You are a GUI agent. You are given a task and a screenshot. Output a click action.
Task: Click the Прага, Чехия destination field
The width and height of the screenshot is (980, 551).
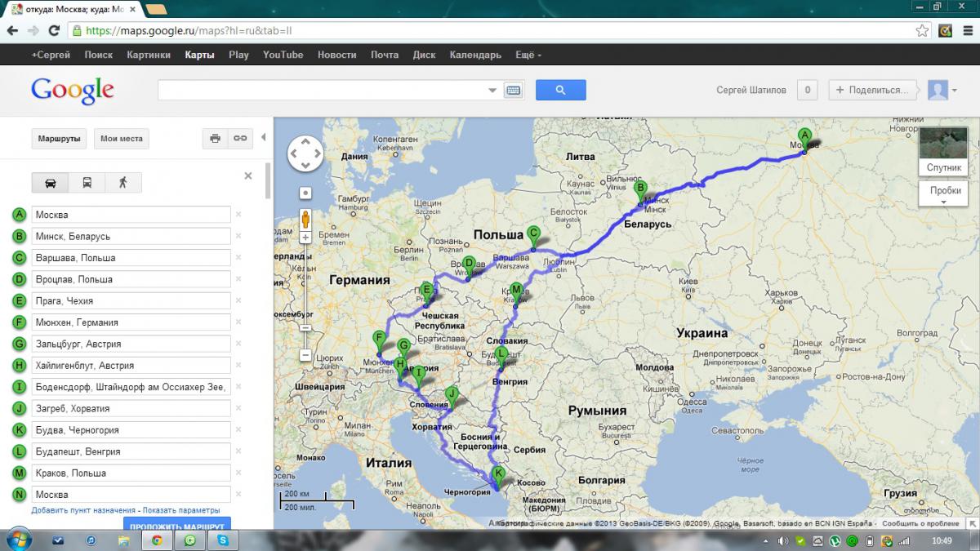131,300
